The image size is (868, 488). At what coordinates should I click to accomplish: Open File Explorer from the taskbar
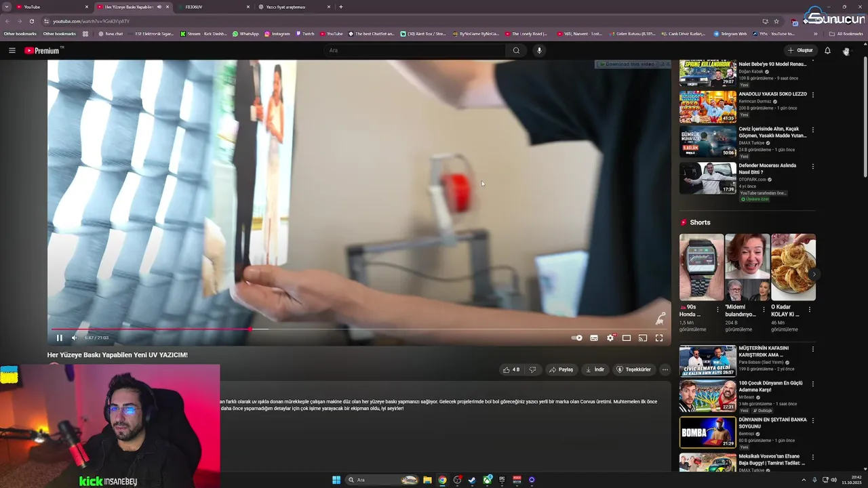(x=427, y=480)
